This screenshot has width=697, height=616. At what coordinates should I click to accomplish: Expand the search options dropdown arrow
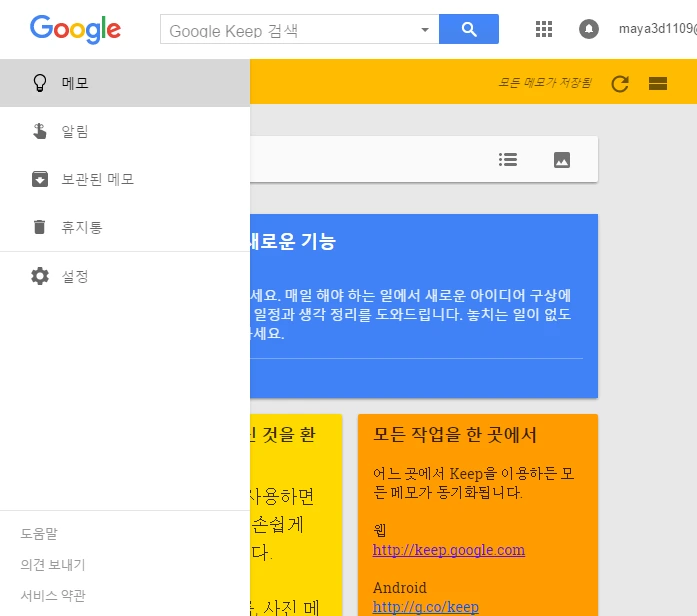[425, 30]
